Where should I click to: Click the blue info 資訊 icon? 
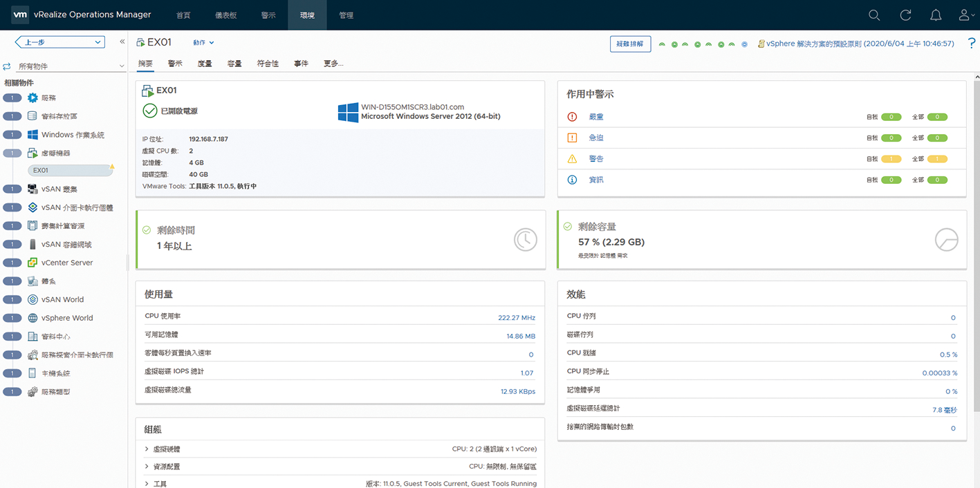[572, 180]
